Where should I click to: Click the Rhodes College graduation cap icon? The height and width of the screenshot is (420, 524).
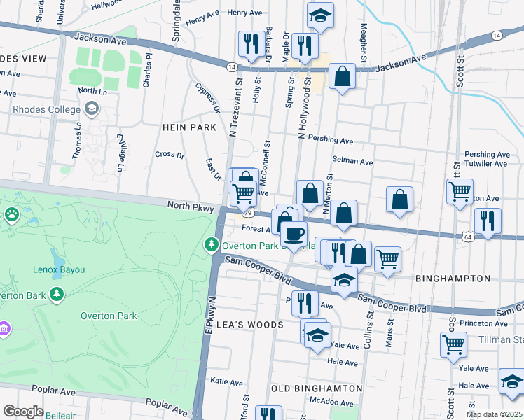(x=92, y=108)
